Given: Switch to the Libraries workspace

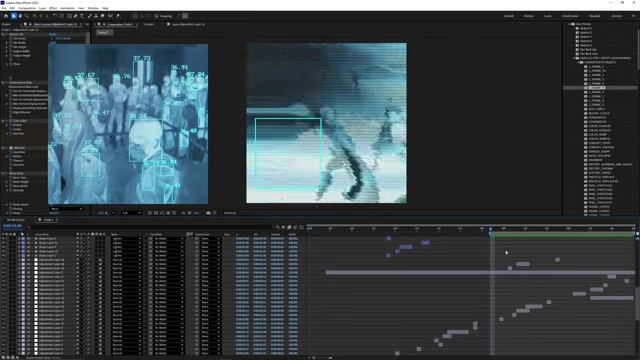Looking at the screenshot, I should pyautogui.click(x=616, y=16).
